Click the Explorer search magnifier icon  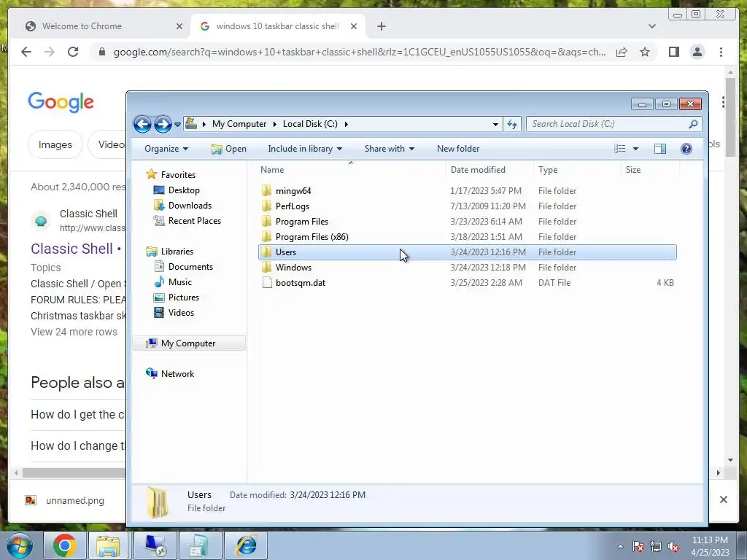click(x=693, y=124)
